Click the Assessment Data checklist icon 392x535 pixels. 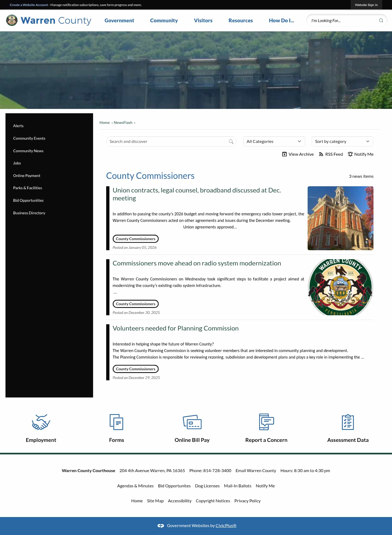348,422
